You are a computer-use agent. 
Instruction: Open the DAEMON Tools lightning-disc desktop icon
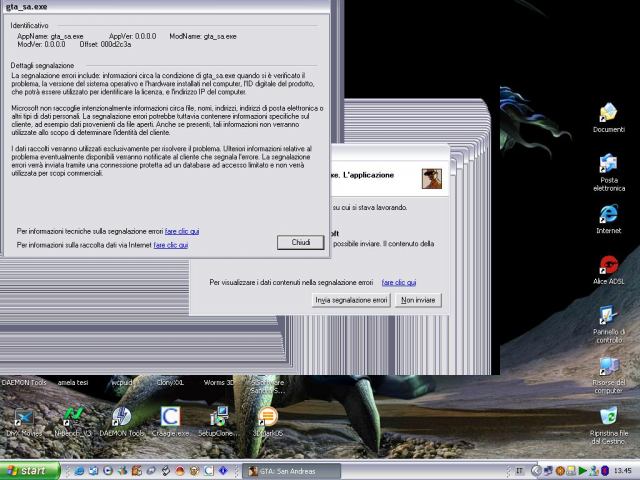coord(122,422)
